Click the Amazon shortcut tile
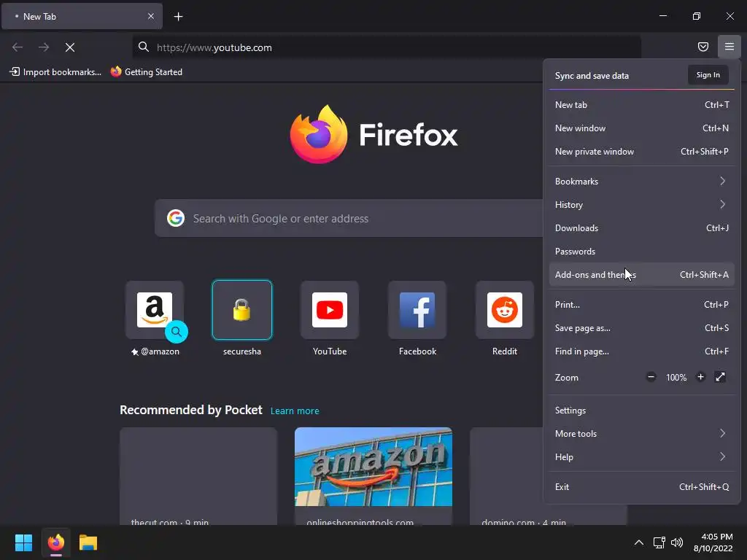Image resolution: width=747 pixels, height=560 pixels. [155, 310]
